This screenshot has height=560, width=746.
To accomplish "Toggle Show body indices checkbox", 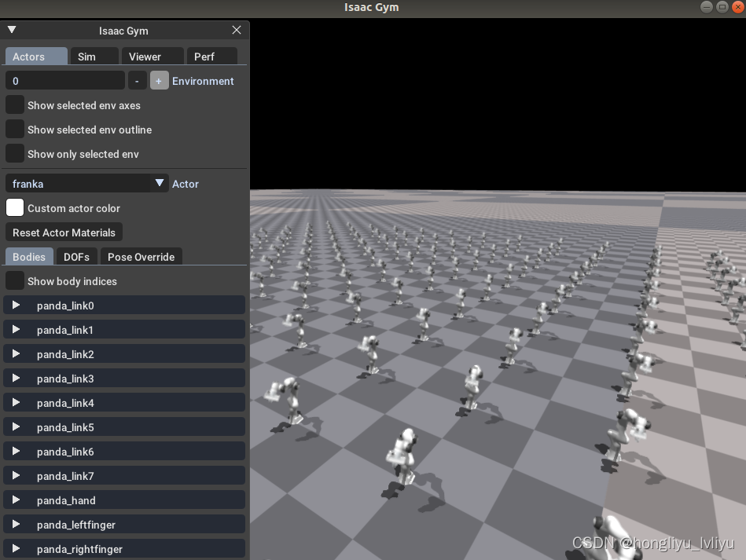I will [15, 281].
